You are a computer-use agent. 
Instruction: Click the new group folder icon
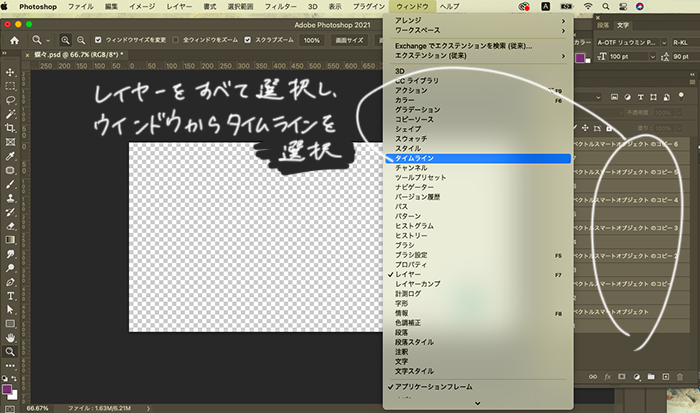pos(651,377)
